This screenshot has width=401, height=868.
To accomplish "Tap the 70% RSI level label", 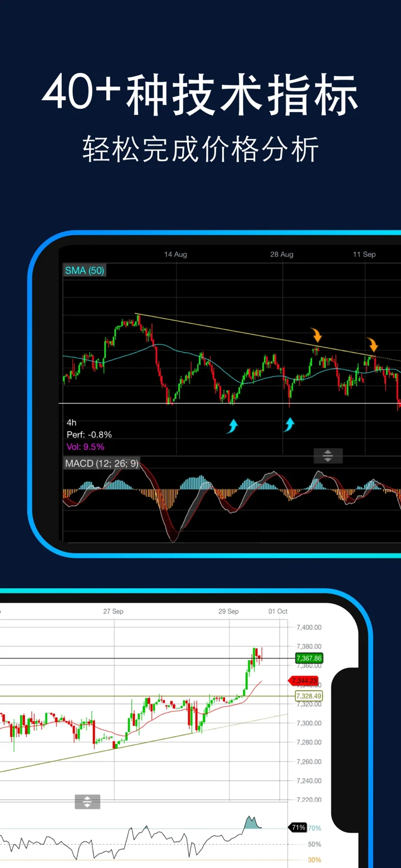I will tap(315, 828).
